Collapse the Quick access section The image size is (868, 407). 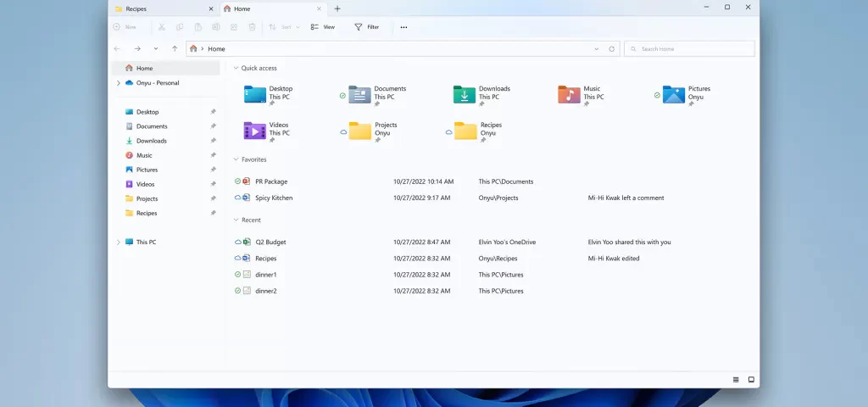[236, 68]
